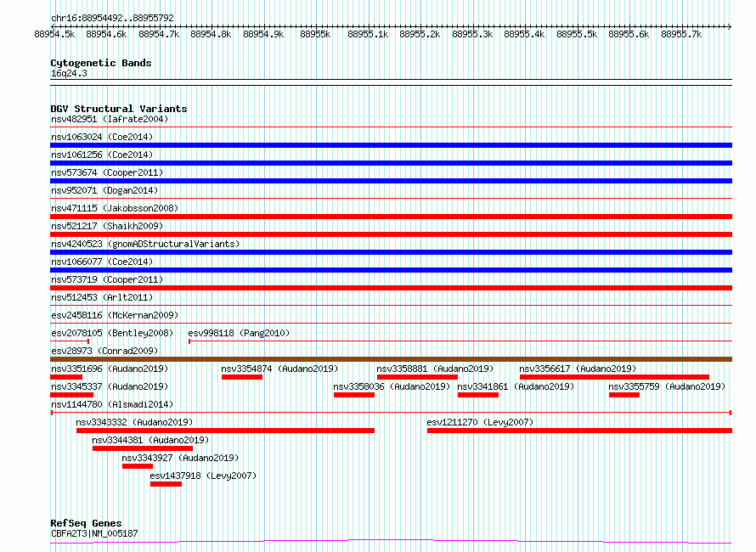Click the nsv3354874 (Audano2019) red bar
This screenshot has width=756, height=552.
coord(242,377)
